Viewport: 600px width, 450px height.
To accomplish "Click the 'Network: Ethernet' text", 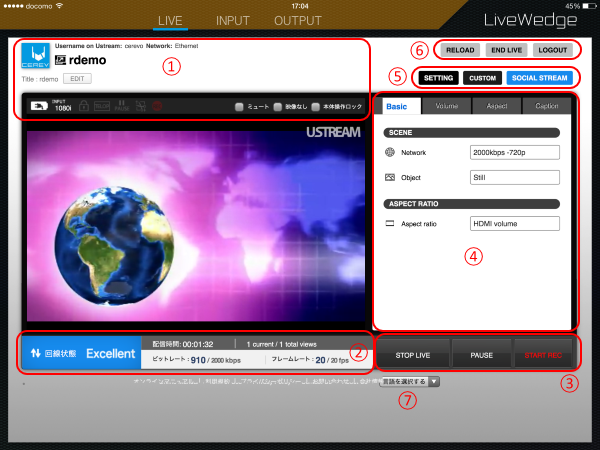I will (x=172, y=46).
